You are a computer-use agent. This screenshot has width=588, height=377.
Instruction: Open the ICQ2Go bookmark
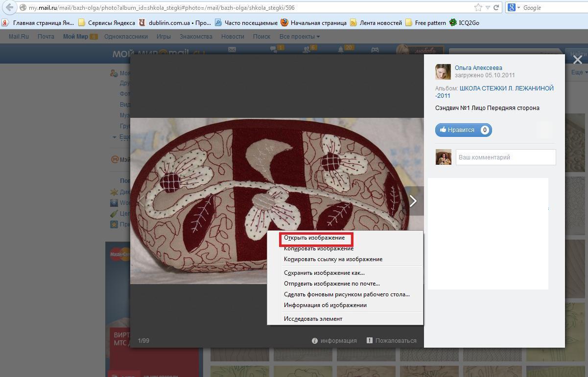(x=464, y=22)
